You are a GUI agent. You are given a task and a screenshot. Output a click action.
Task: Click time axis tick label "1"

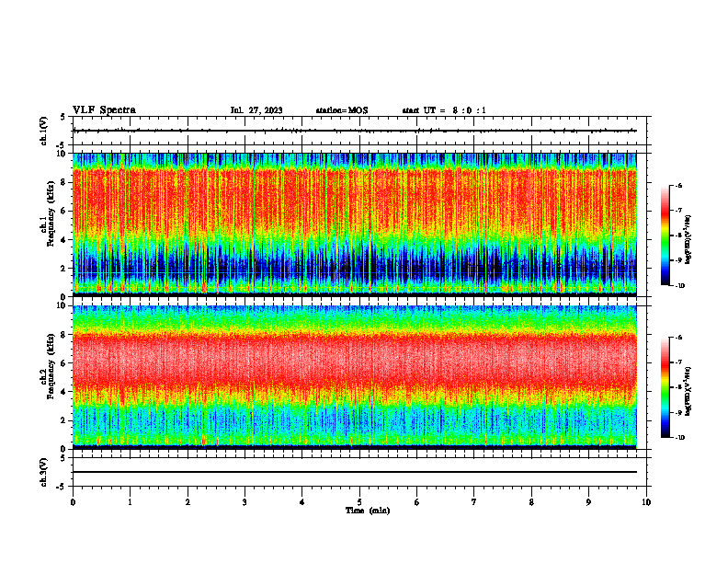pos(130,502)
